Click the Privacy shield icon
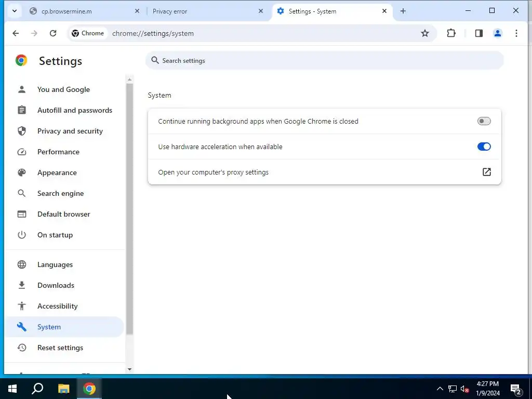This screenshot has width=532, height=399. [x=22, y=131]
